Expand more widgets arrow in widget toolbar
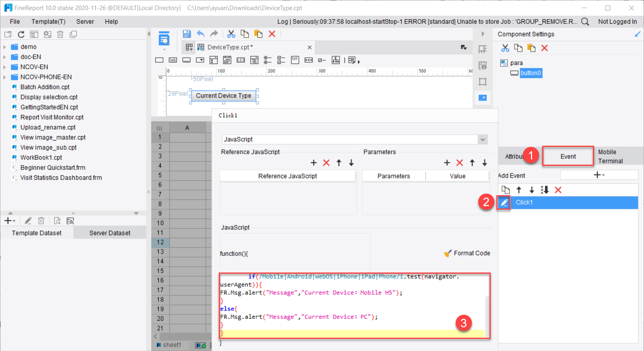 (x=359, y=61)
